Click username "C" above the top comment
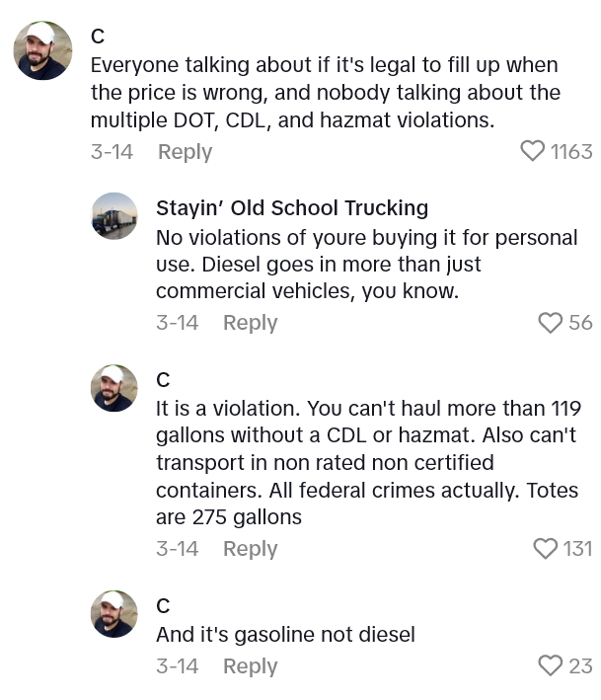 [98, 37]
